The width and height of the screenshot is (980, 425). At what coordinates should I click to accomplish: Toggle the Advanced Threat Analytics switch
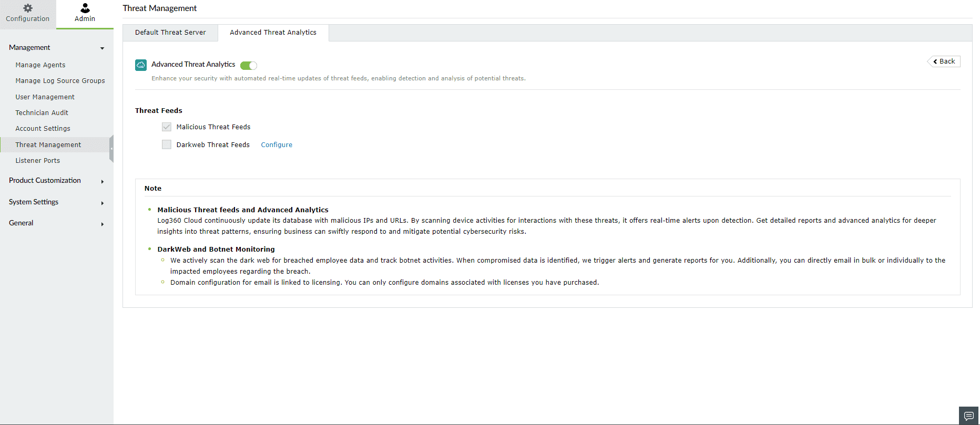[x=249, y=66]
